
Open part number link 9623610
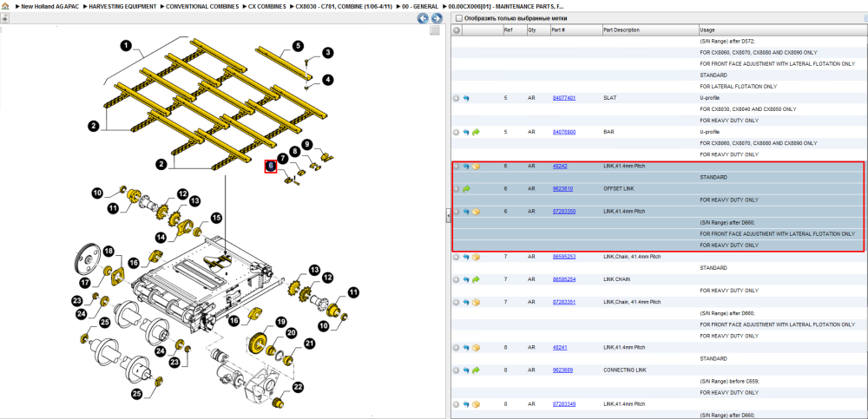[562, 189]
